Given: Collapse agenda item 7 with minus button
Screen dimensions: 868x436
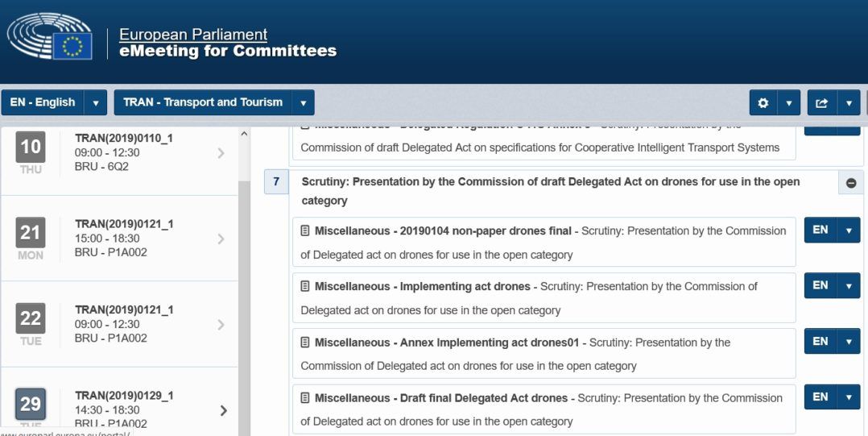Looking at the screenshot, I should coord(851,183).
